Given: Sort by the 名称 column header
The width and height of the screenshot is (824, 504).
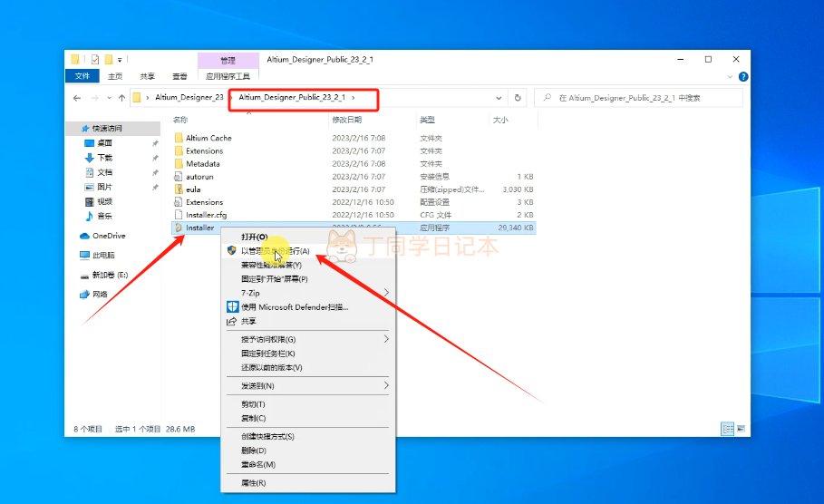Looking at the screenshot, I should click(x=180, y=120).
